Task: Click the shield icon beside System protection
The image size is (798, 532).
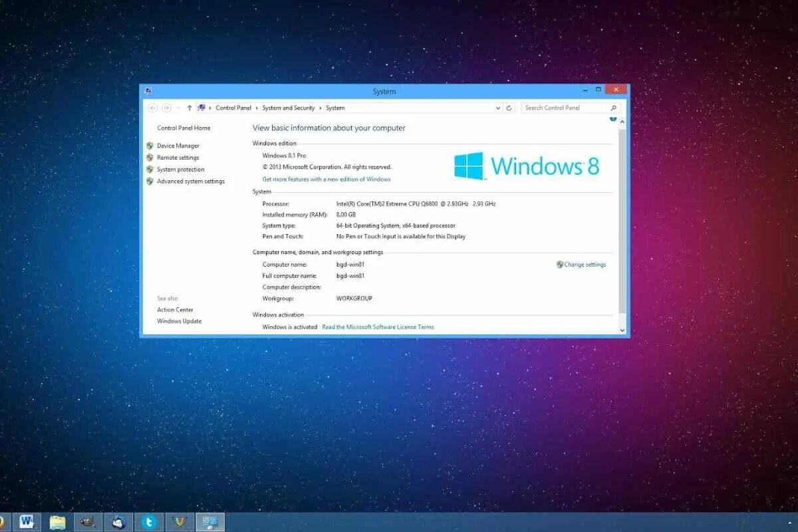Action: pyautogui.click(x=150, y=170)
